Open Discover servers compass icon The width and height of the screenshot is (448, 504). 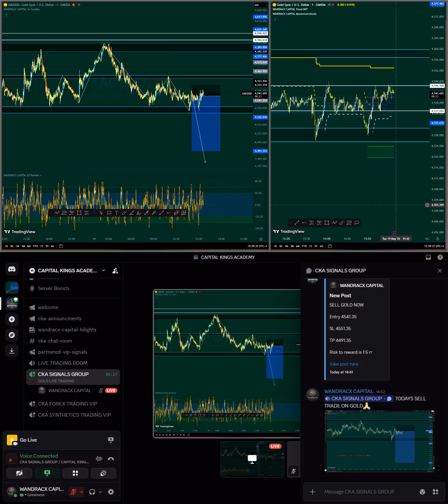coord(12,335)
